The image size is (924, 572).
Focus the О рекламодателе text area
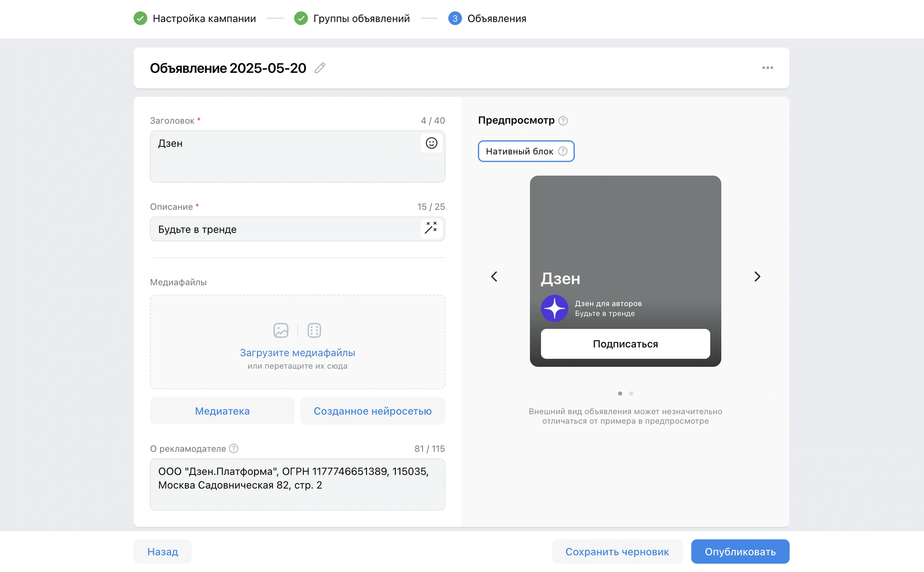tap(297, 485)
